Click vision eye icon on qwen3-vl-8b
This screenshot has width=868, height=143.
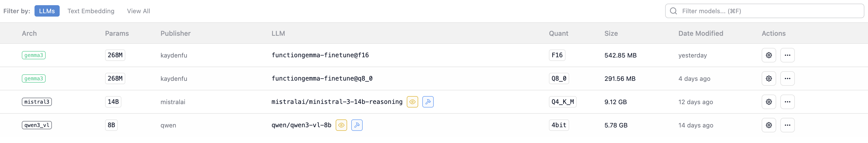point(341,125)
